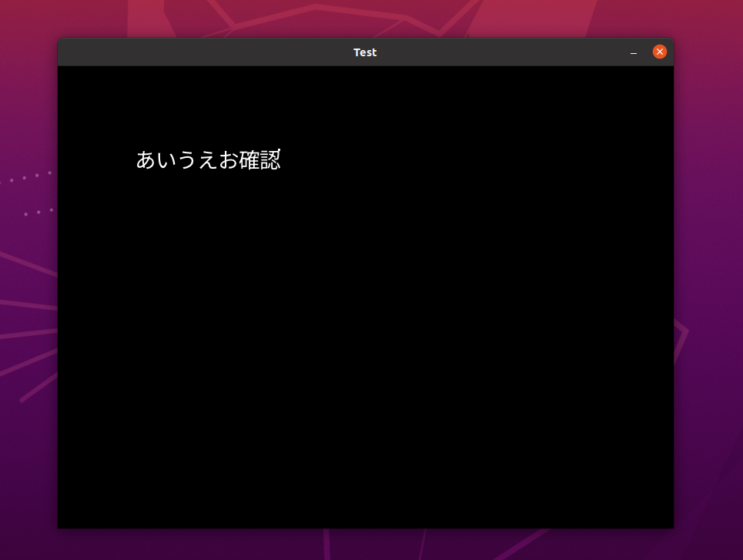This screenshot has height=560, width=743.
Task: Click the "Test" window title text
Action: coord(365,52)
